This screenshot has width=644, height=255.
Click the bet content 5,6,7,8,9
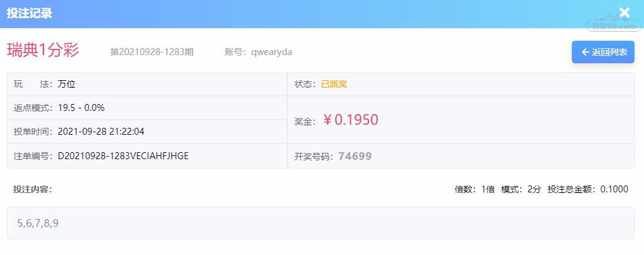click(38, 223)
